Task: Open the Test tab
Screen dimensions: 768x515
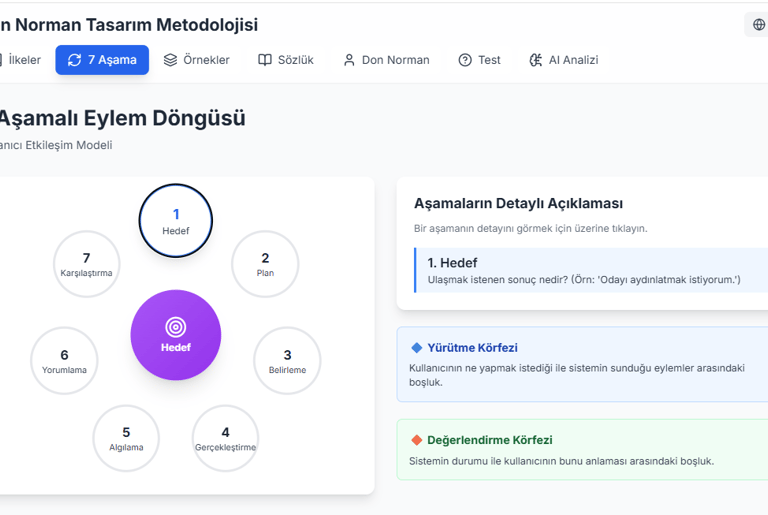Action: tap(480, 60)
